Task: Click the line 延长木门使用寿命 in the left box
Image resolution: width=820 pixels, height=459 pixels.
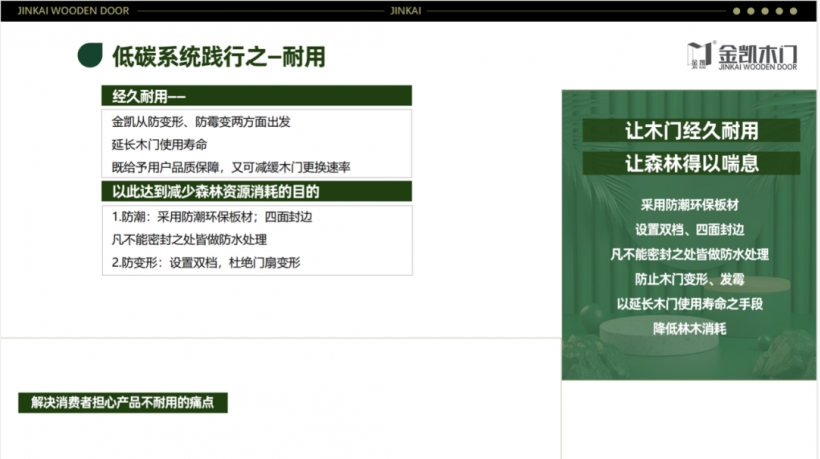Action: (x=159, y=144)
